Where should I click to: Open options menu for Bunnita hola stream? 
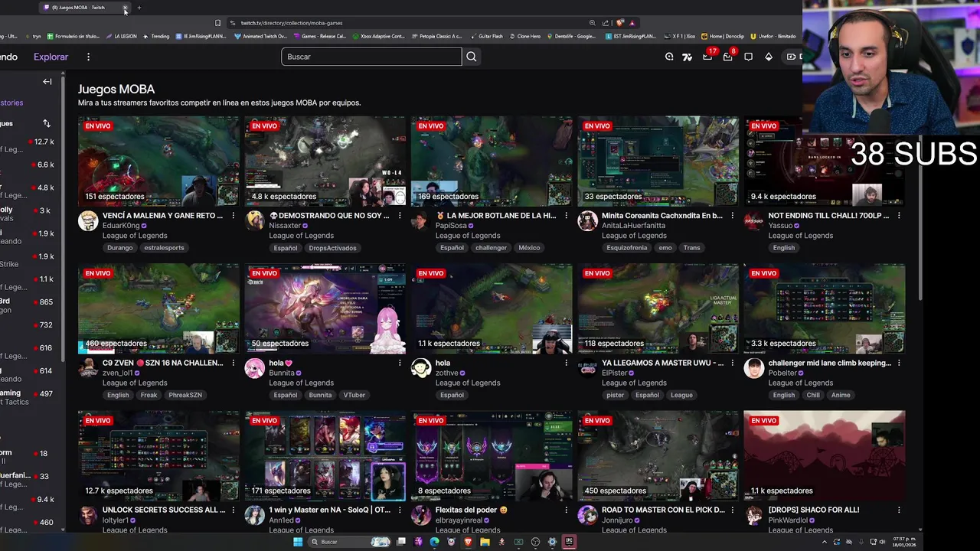400,363
